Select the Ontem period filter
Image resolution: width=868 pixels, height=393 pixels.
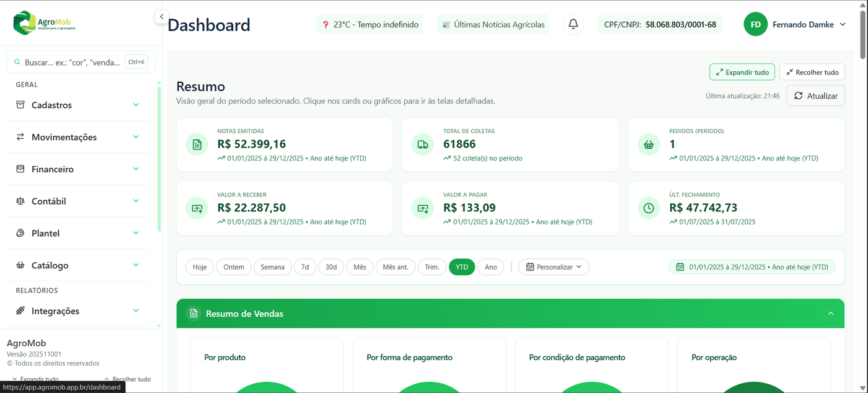coord(234,267)
